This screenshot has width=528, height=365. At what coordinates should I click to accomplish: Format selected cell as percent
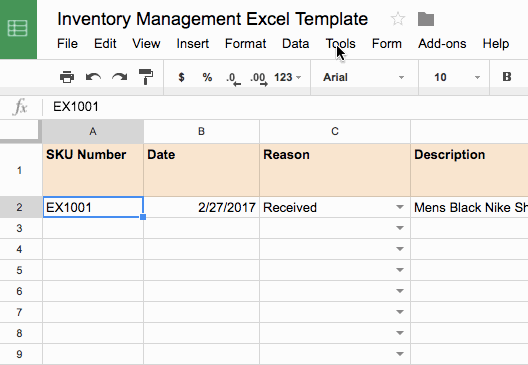coord(207,77)
